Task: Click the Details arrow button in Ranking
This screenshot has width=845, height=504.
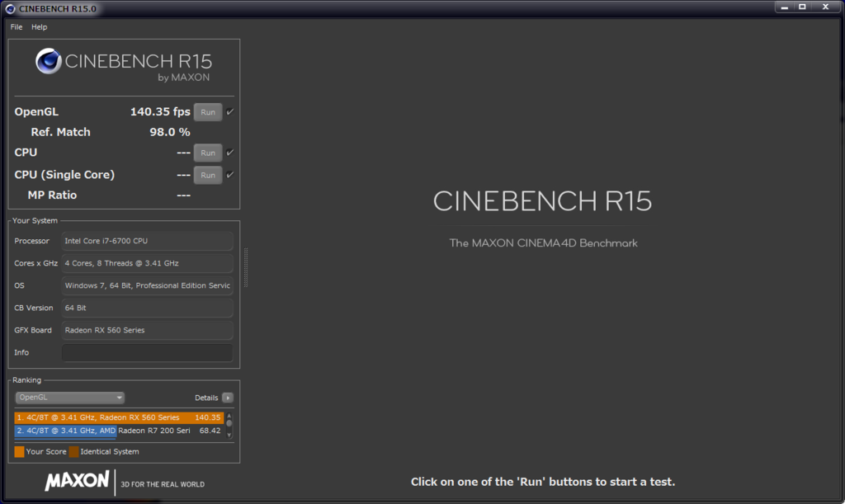Action: [x=228, y=398]
